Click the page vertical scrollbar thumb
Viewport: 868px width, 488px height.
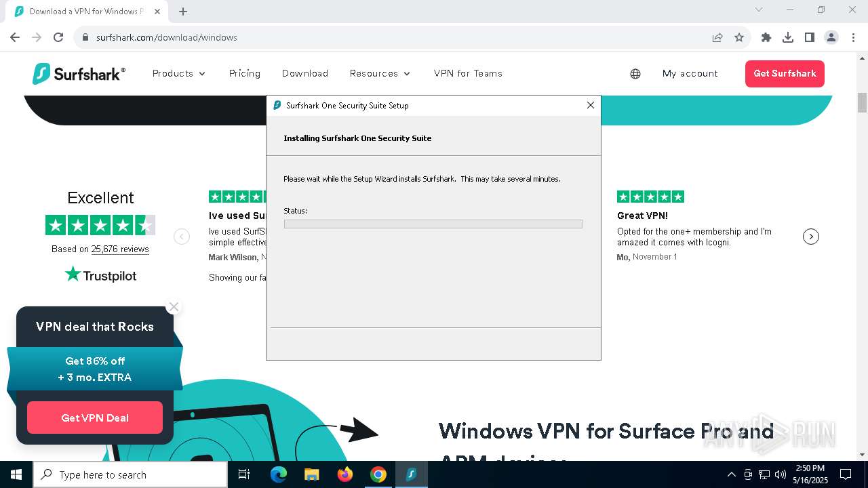pos(862,103)
